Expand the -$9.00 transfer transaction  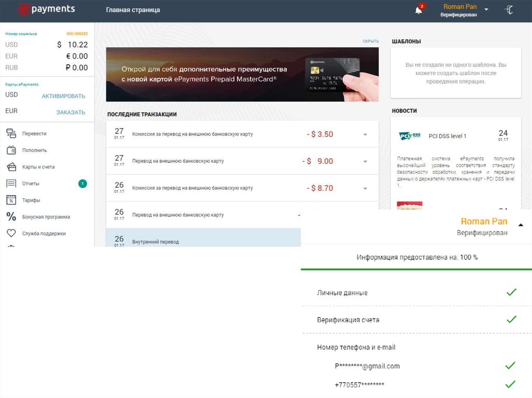(365, 161)
